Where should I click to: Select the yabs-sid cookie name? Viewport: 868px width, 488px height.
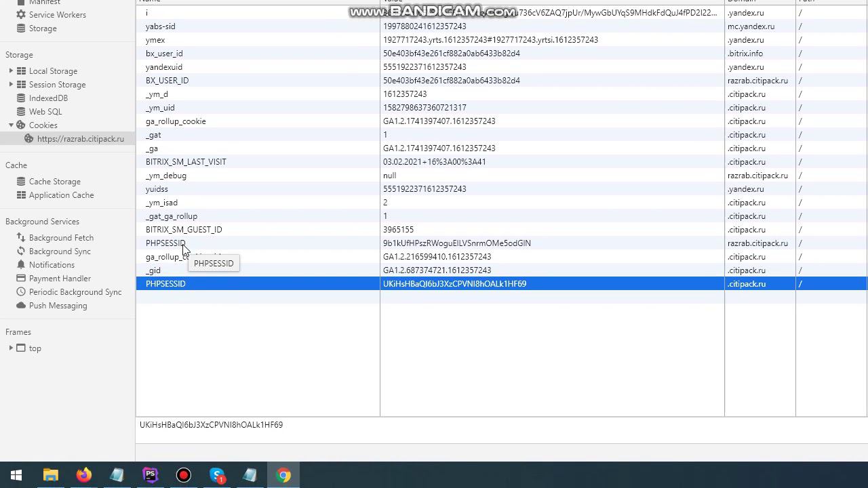tap(160, 26)
